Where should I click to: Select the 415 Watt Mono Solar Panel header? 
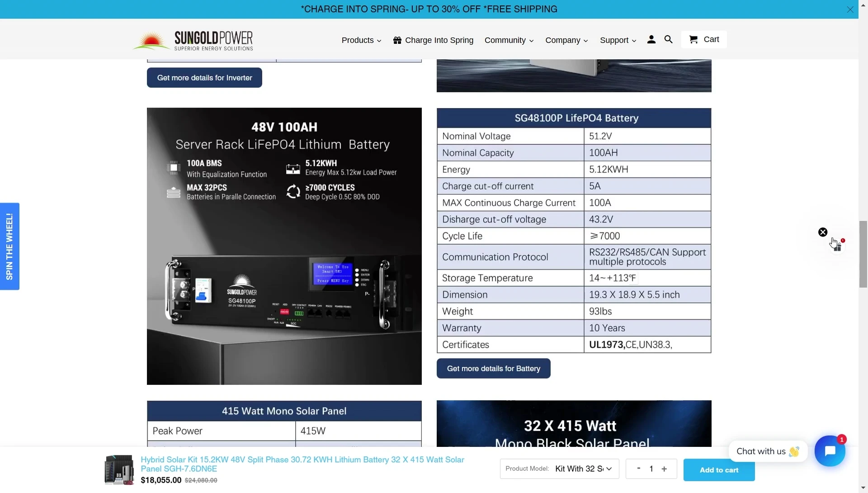(x=284, y=411)
